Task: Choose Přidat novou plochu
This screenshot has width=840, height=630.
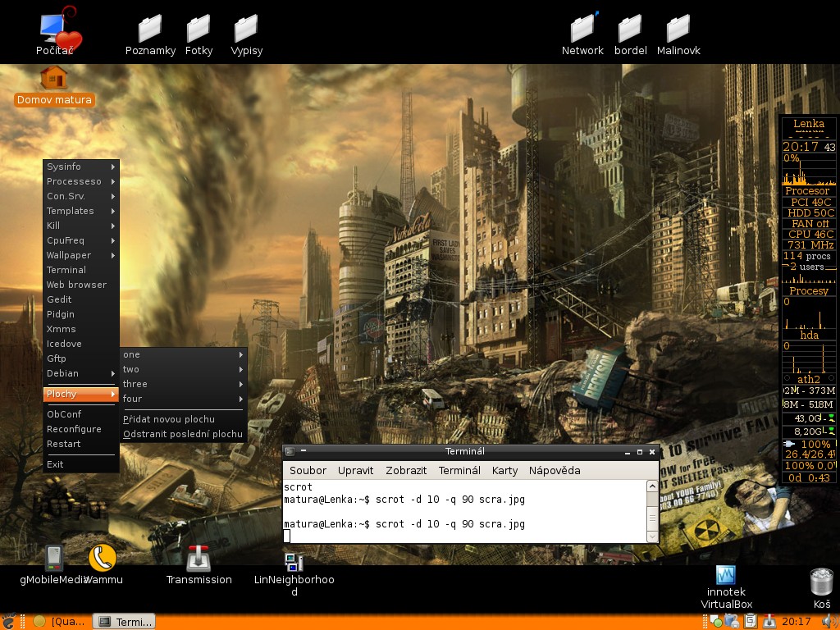Action: (183, 419)
